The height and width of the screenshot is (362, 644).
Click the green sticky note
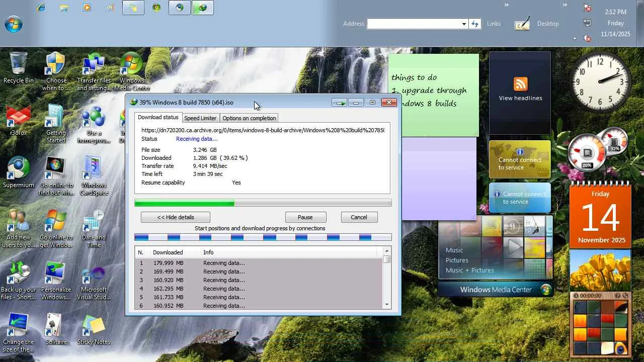(433, 96)
